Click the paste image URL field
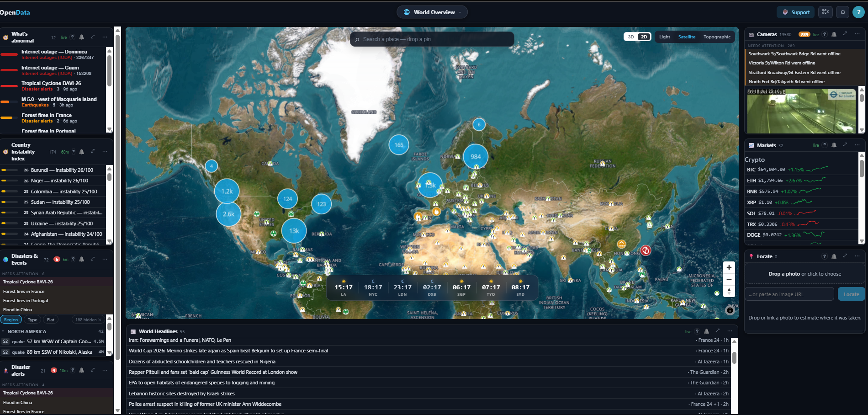The height and width of the screenshot is (415, 868). (x=789, y=294)
